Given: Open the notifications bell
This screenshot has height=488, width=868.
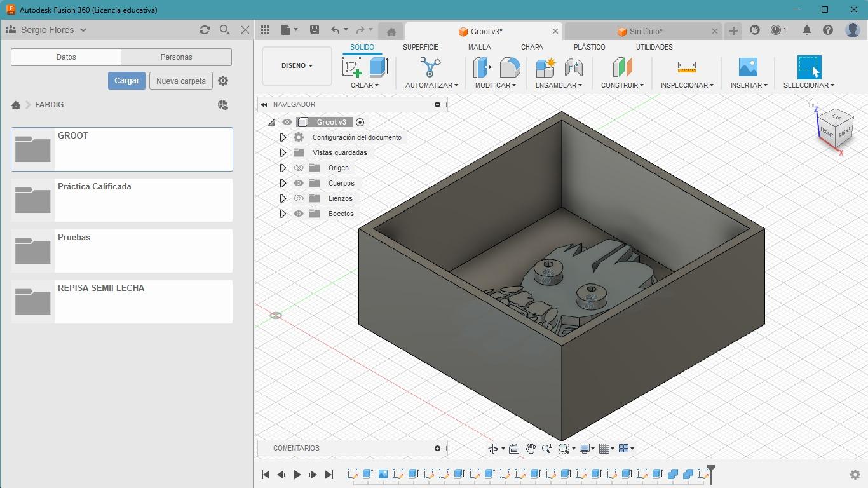Looking at the screenshot, I should (806, 30).
